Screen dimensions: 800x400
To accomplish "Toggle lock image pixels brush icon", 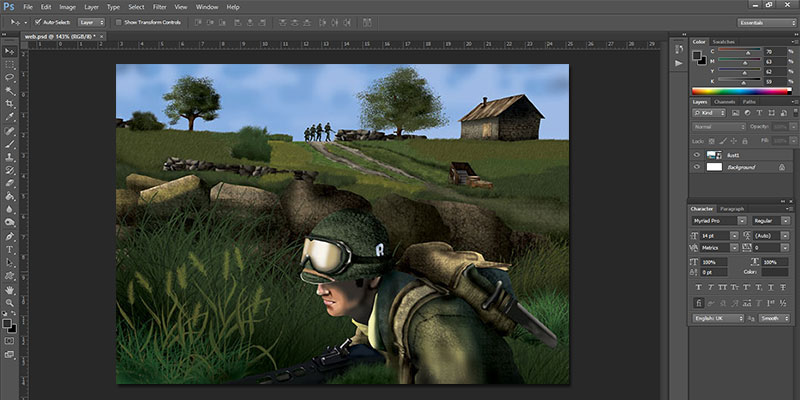I will (723, 141).
